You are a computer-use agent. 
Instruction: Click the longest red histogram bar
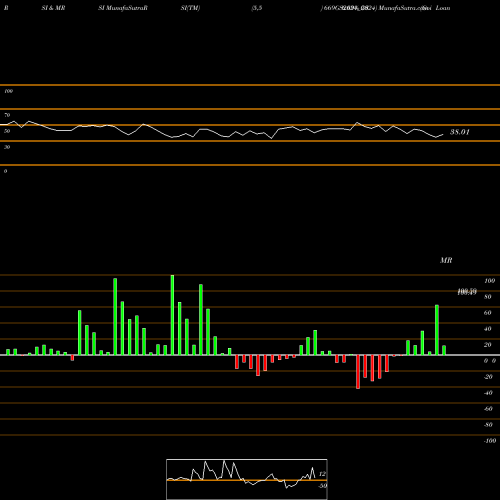click(358, 372)
